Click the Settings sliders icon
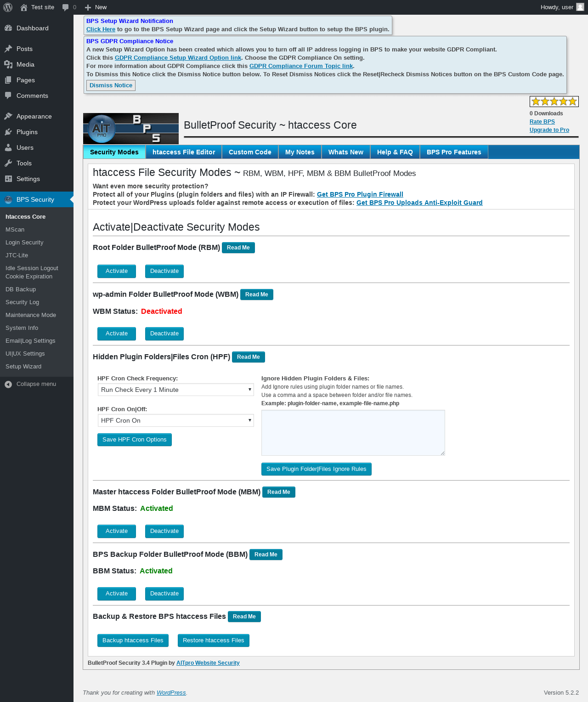The height and width of the screenshot is (702, 588). (x=8, y=179)
